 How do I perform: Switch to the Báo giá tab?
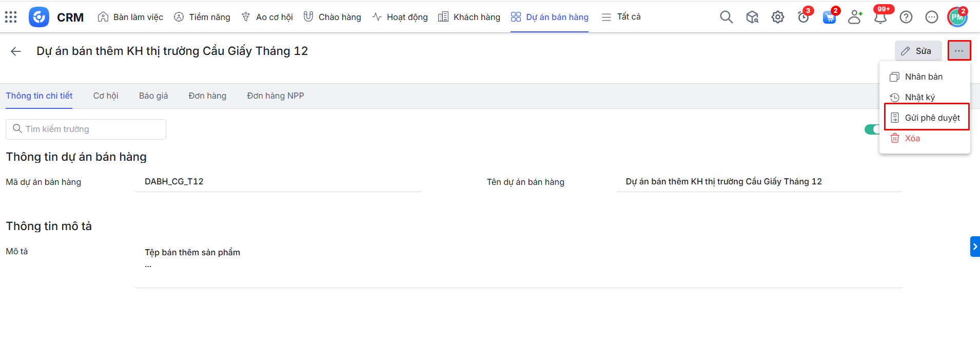(x=153, y=96)
